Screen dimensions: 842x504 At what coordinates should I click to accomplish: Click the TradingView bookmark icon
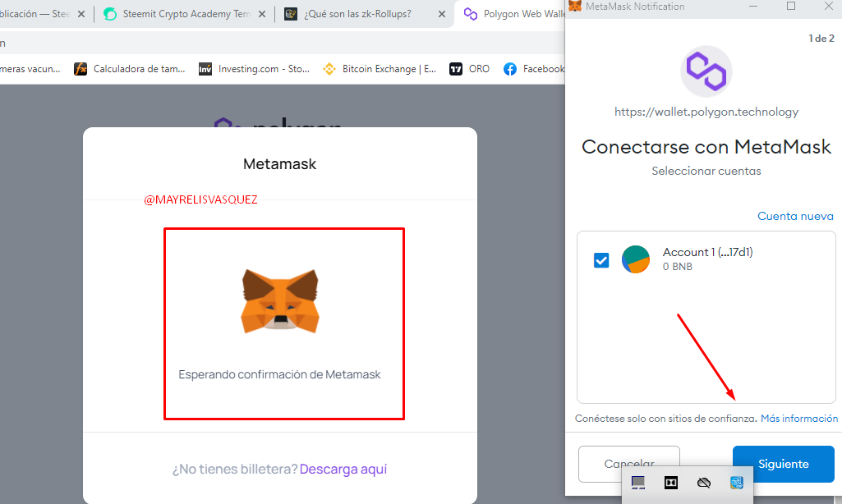click(456, 69)
